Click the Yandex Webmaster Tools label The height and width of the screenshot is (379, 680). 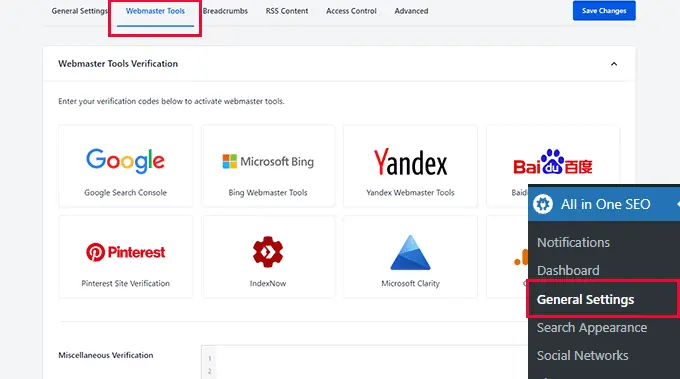pos(410,193)
